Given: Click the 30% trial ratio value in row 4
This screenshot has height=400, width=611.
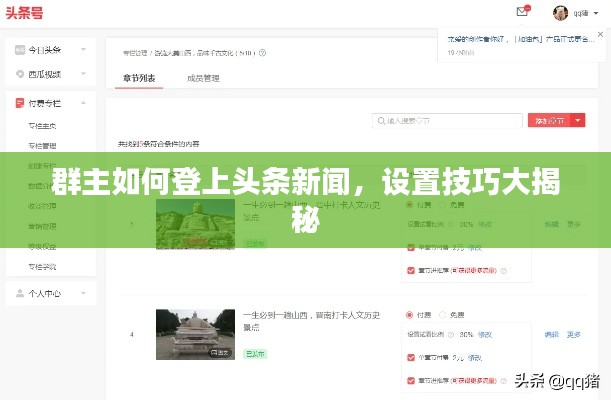Looking at the screenshot, I should tap(466, 334).
